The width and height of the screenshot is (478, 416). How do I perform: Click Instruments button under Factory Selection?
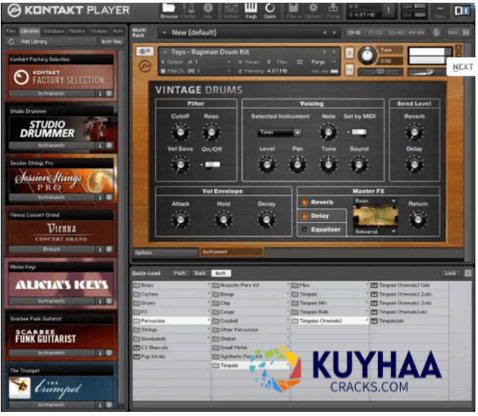pyautogui.click(x=52, y=94)
